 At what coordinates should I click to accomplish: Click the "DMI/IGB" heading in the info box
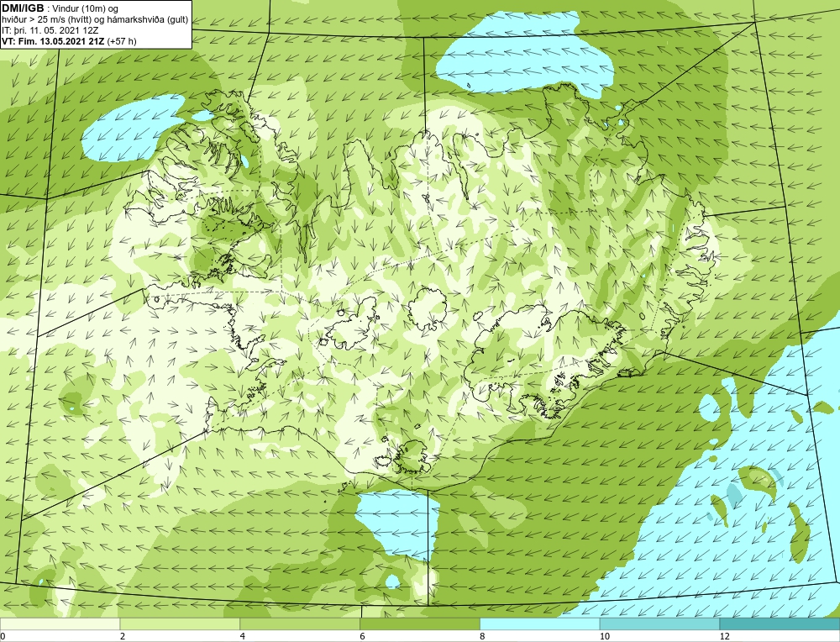click(23, 8)
